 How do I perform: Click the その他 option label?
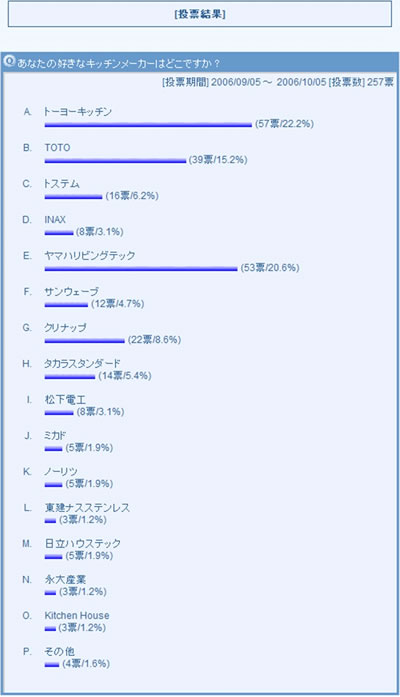tap(59, 652)
